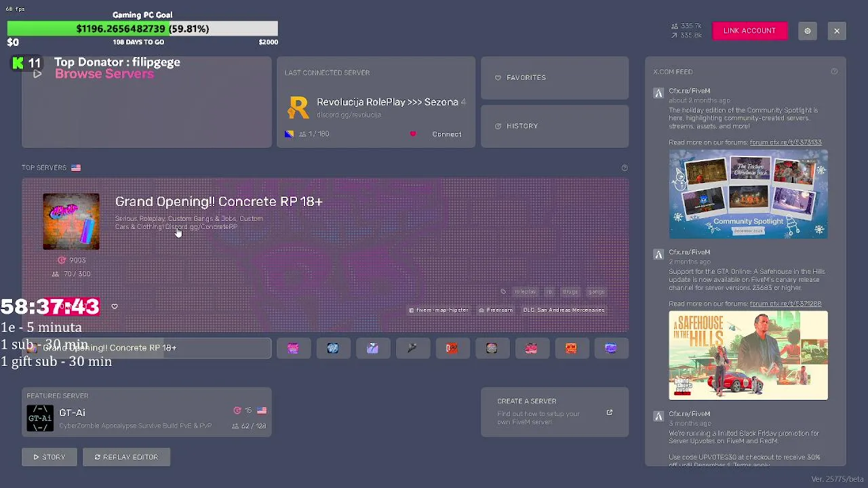Open Browse Servers
Image resolution: width=868 pixels, height=488 pixels.
coord(146,102)
